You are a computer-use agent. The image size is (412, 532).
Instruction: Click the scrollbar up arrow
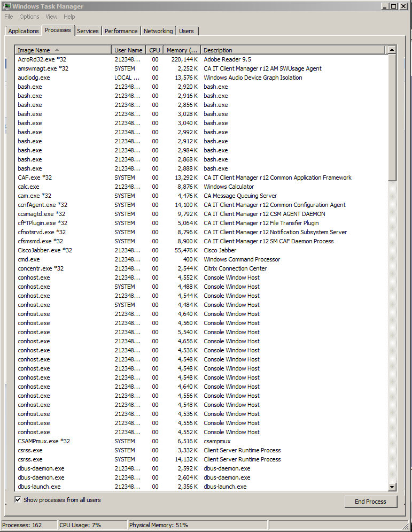[x=392, y=50]
